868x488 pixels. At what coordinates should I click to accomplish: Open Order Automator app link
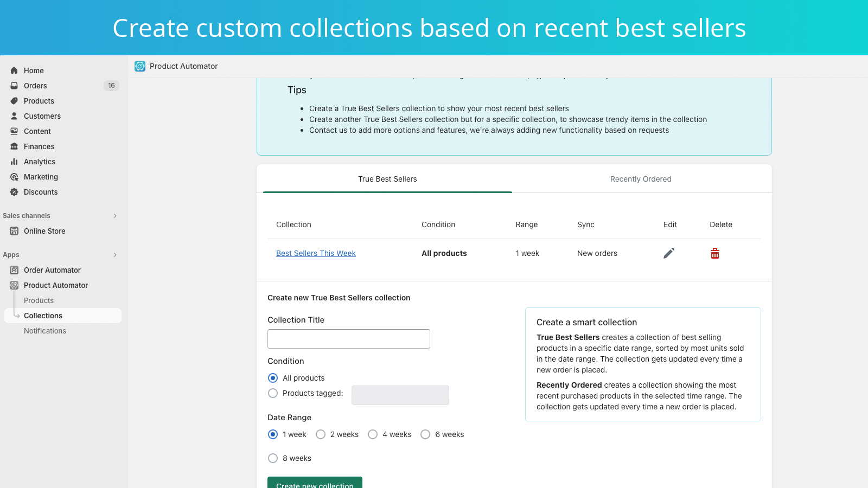click(x=52, y=270)
